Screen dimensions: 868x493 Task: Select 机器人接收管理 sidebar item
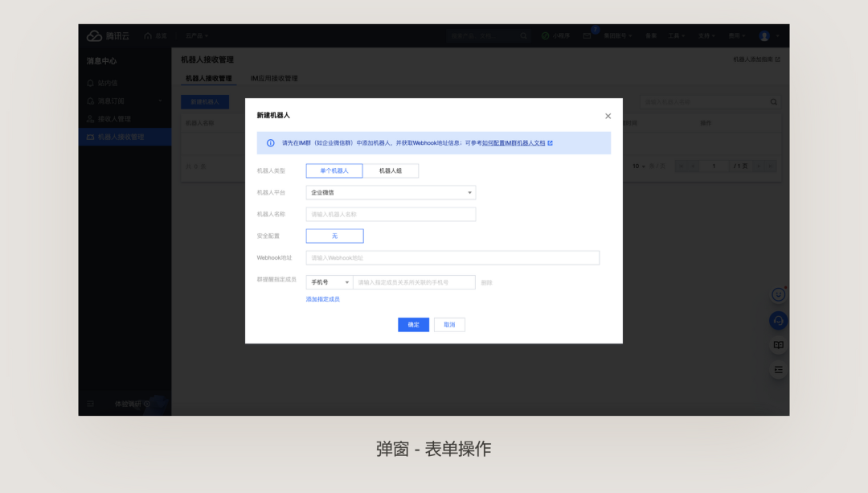(125, 137)
